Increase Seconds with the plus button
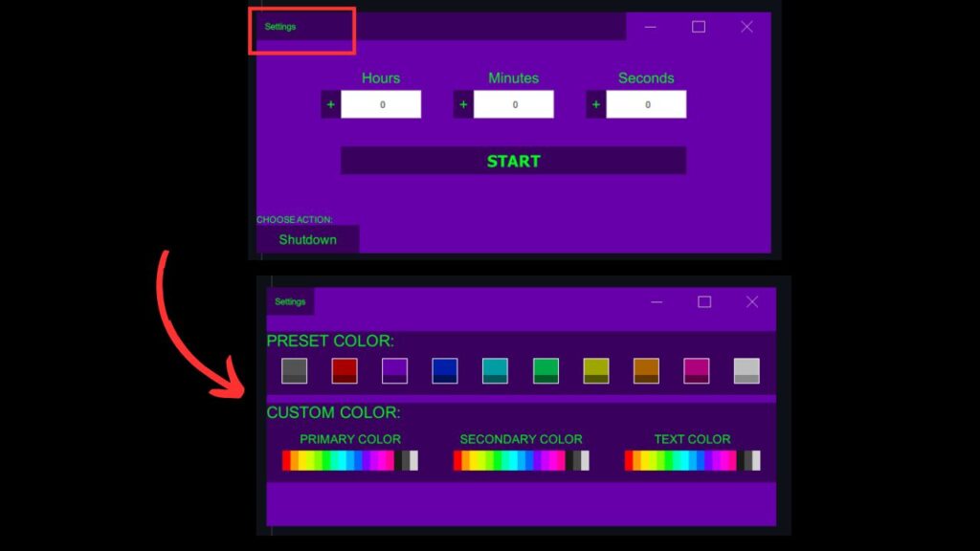The image size is (980, 551). pos(595,104)
